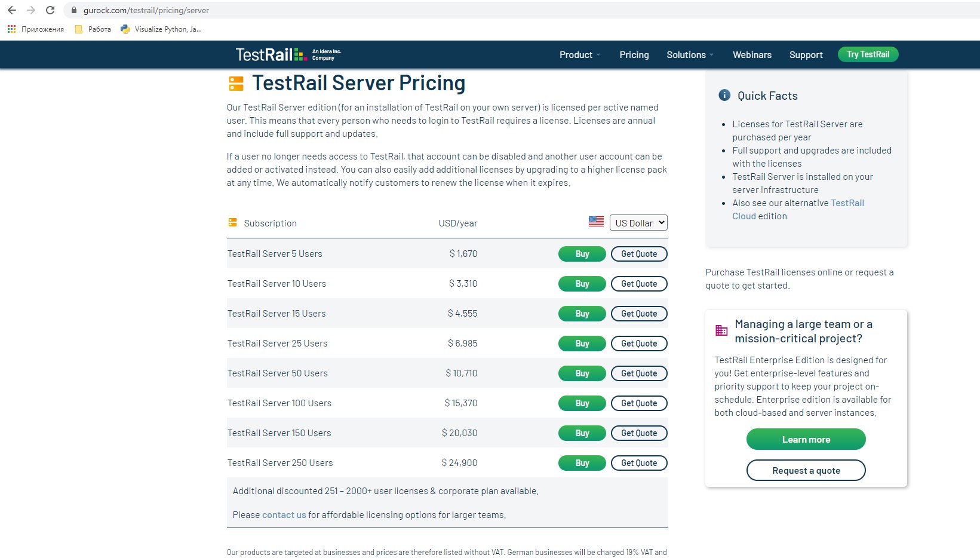
Task: Click the $ 20,030 price
Action: click(459, 433)
